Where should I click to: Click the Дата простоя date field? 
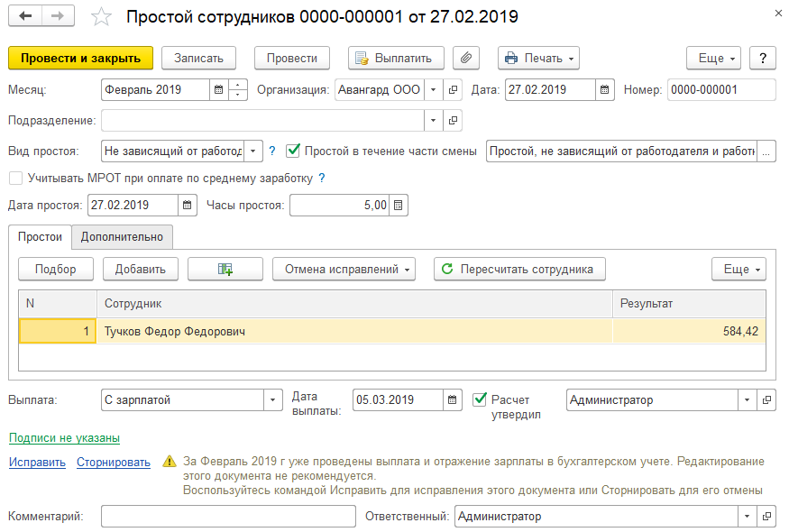133,206
